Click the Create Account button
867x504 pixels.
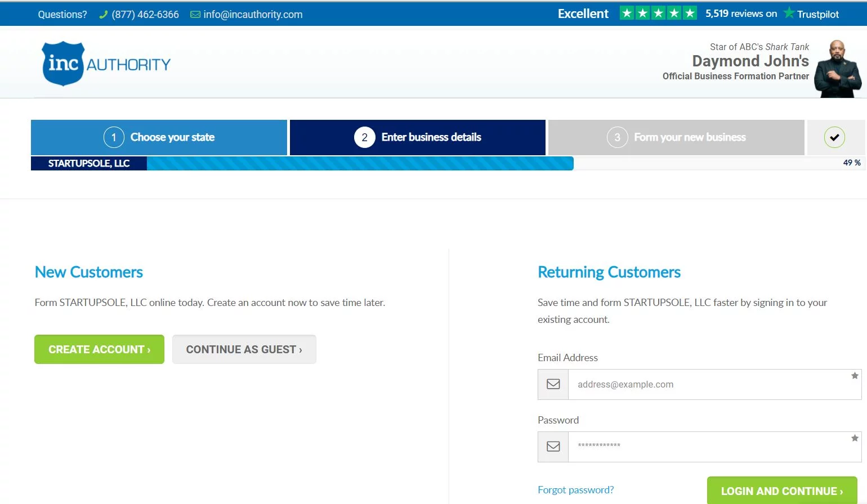[x=99, y=349]
